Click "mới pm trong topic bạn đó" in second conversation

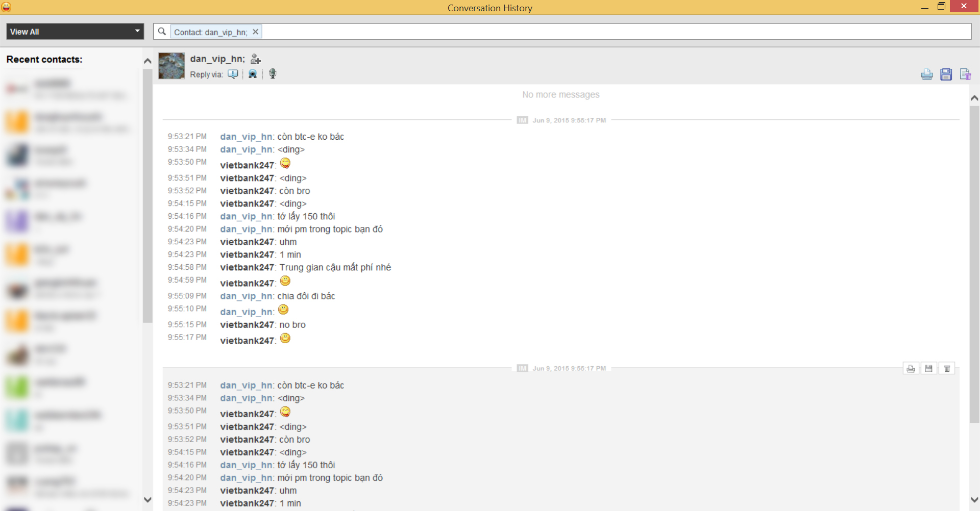[330, 478]
